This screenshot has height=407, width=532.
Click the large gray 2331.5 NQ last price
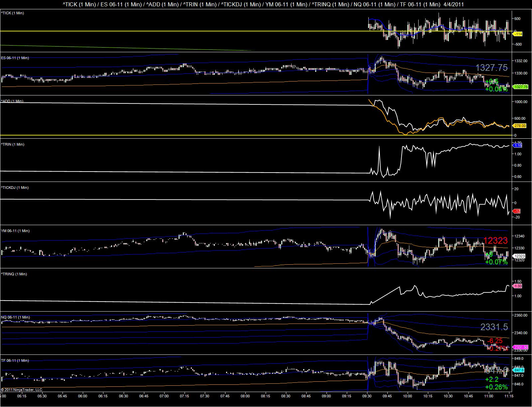(494, 327)
